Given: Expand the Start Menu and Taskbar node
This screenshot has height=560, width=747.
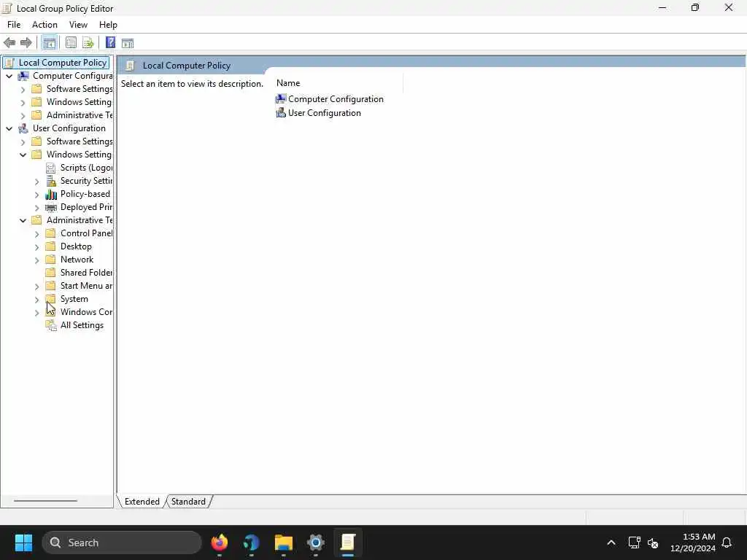Looking at the screenshot, I should [x=36, y=286].
